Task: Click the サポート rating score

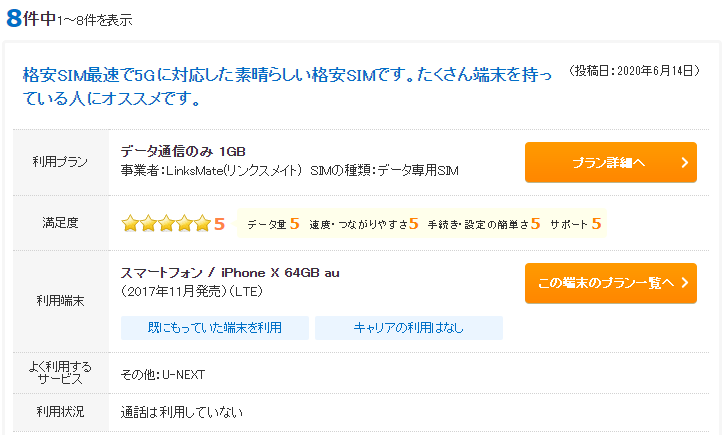Action: [x=597, y=224]
